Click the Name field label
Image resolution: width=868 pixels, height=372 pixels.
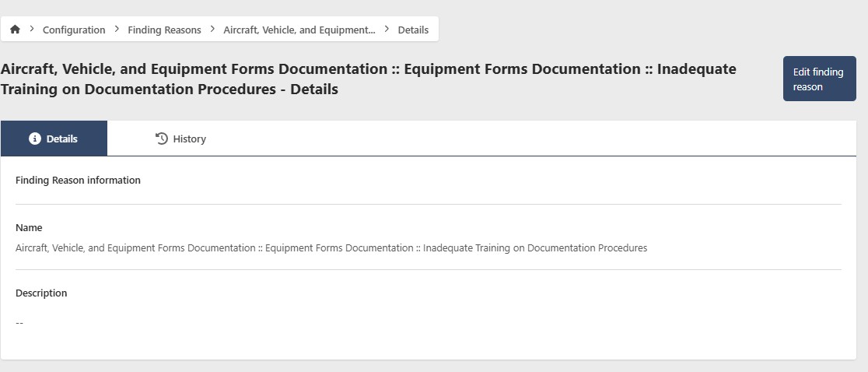[29, 227]
